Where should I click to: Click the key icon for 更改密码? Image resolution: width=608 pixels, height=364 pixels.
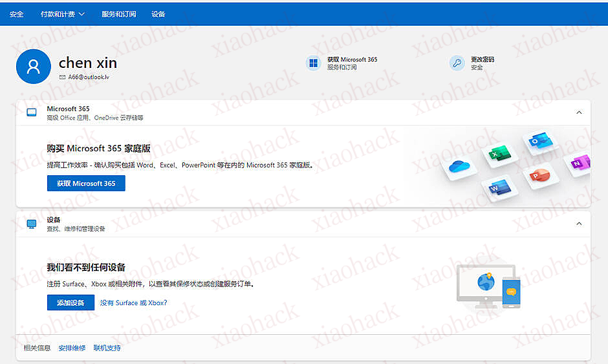pos(457,63)
